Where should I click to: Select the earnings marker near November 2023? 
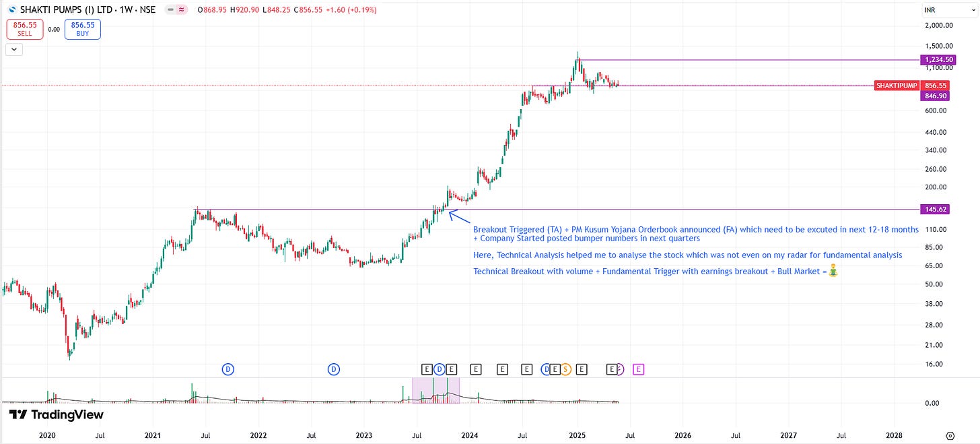tap(451, 369)
